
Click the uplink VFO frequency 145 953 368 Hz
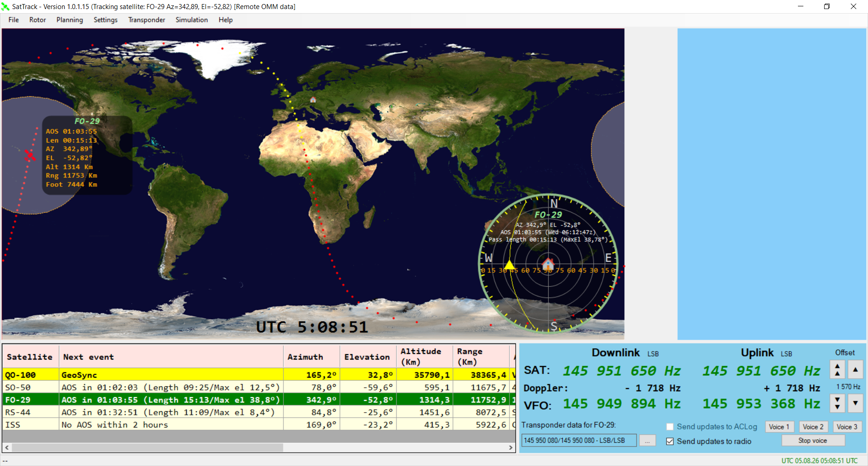pyautogui.click(x=761, y=404)
